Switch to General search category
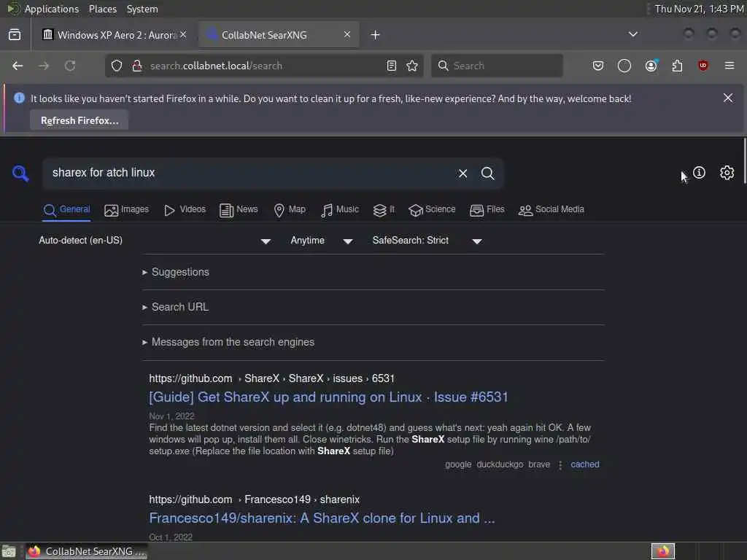The height and width of the screenshot is (560, 747). [66, 209]
